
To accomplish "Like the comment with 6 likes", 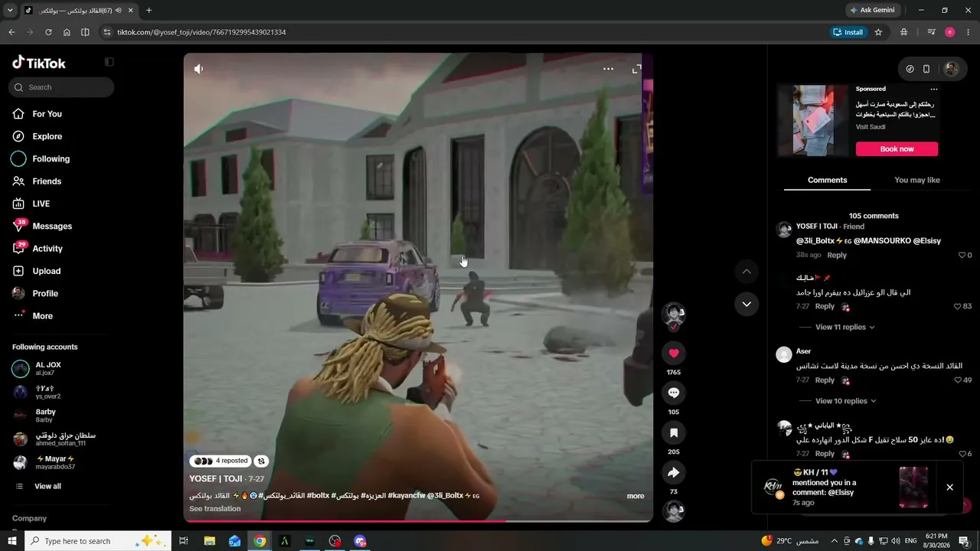I will pyautogui.click(x=962, y=454).
